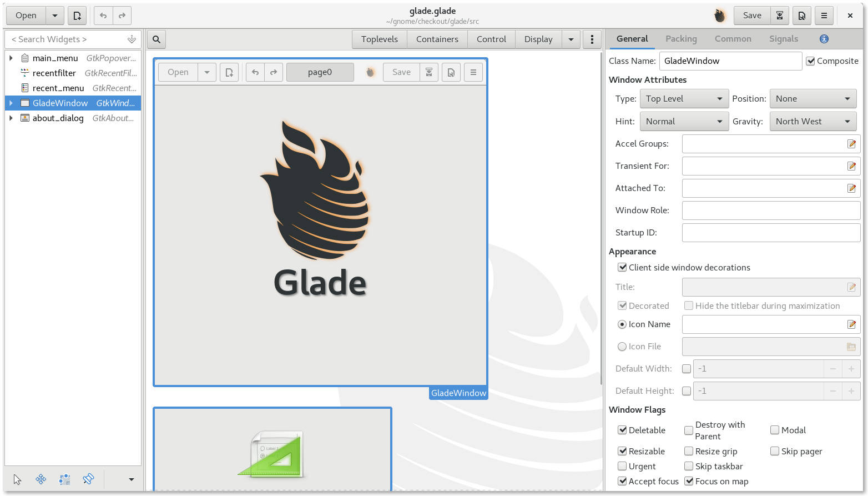The image size is (868, 496).
Task: Save the glade.glade file
Action: [751, 15]
